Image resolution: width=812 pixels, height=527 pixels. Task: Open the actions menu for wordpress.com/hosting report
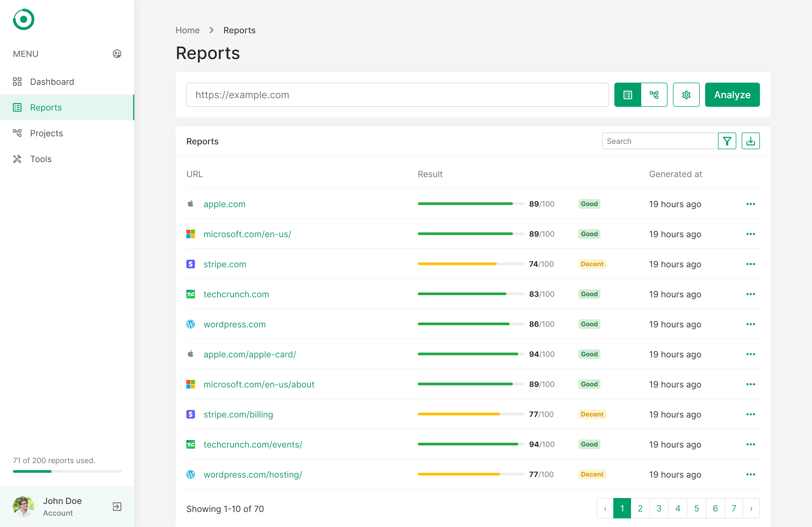coord(751,474)
